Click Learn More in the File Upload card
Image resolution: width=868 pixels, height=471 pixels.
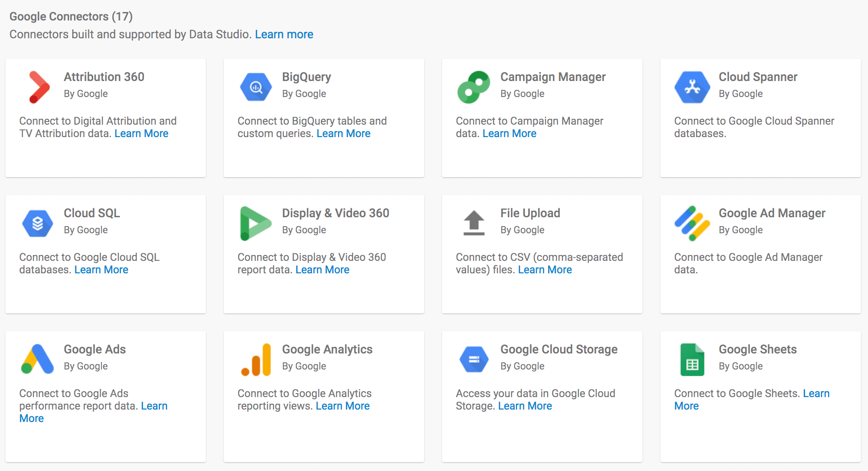pos(545,269)
